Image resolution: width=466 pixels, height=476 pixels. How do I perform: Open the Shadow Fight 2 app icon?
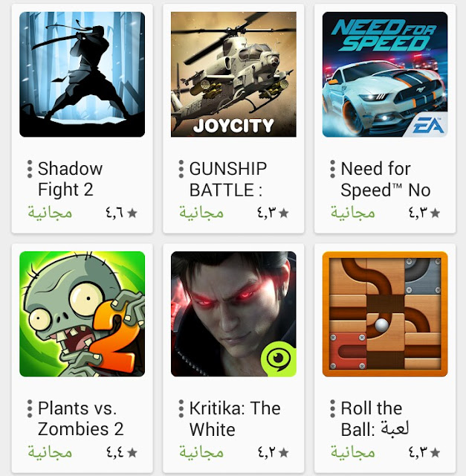point(82,74)
